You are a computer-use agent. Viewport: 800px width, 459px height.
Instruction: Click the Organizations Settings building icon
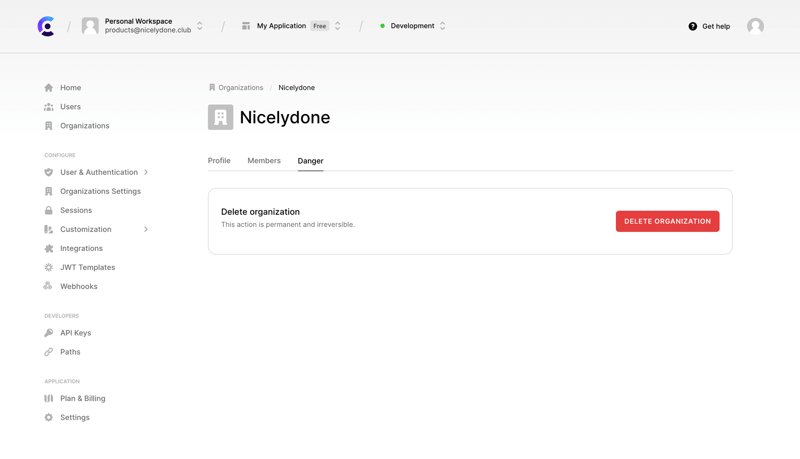point(48,191)
